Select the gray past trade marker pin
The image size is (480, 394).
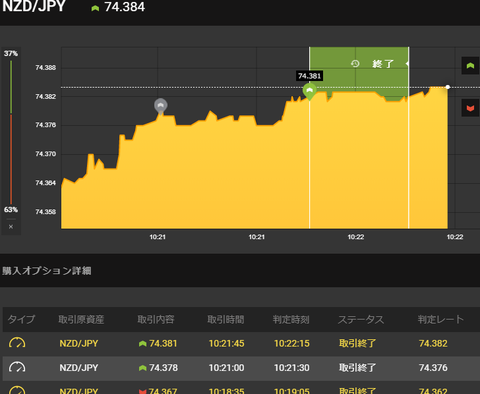[x=161, y=106]
